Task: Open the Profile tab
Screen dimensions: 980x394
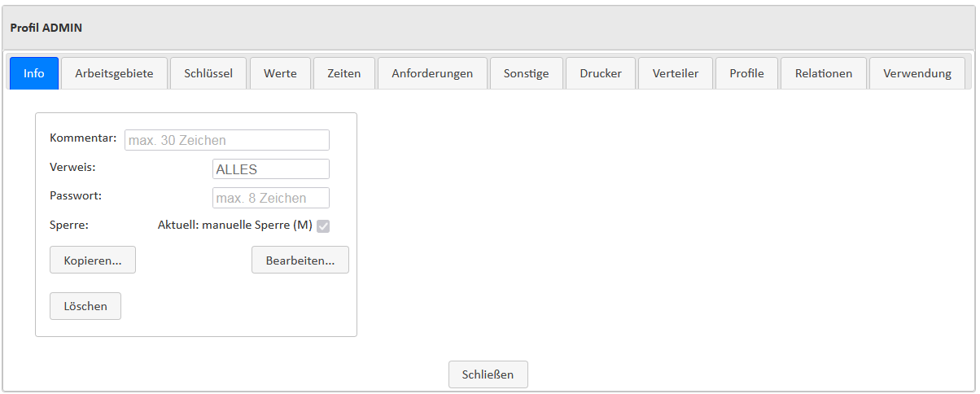Action: pos(746,73)
